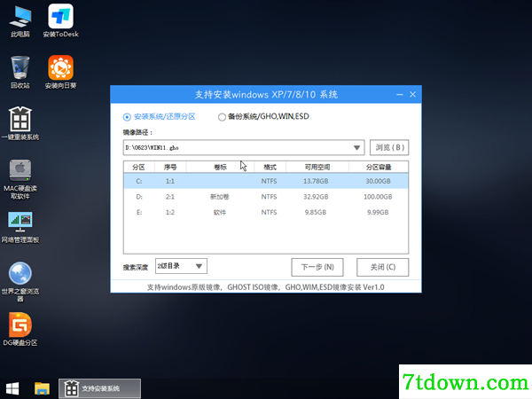
Task: Click the 9.85GB free space cell
Action: click(x=316, y=213)
